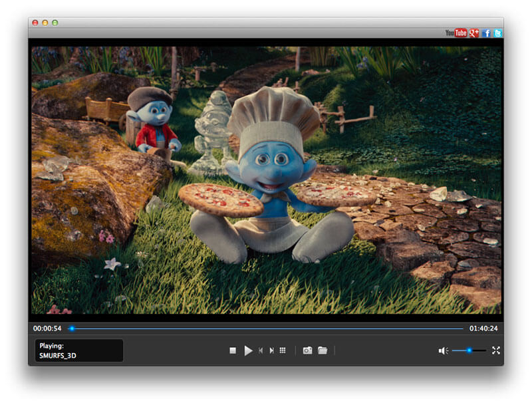532x405 pixels.
Task: Zoom window with green button
Action: 55,23
